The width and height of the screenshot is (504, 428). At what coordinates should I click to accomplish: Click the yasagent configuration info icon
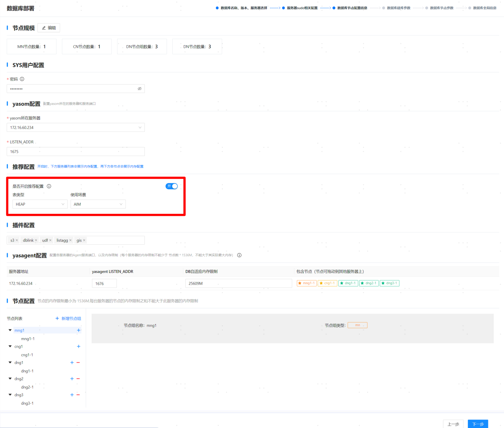(239, 255)
